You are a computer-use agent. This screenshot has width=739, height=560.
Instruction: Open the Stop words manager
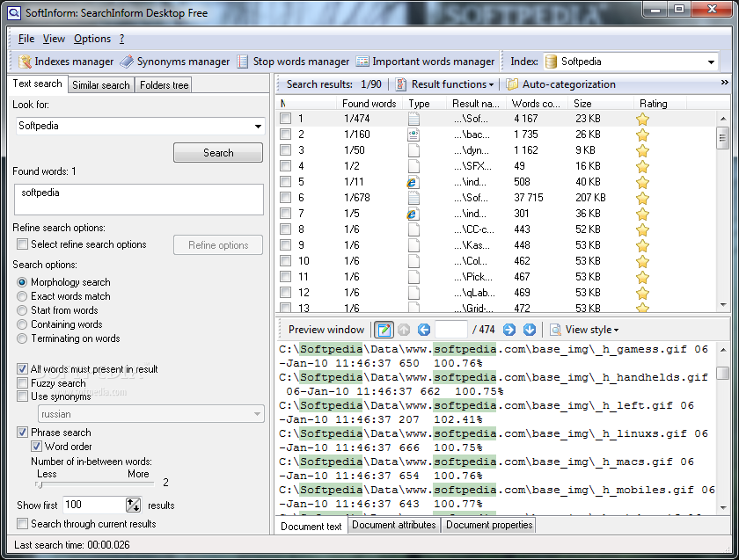tap(293, 62)
